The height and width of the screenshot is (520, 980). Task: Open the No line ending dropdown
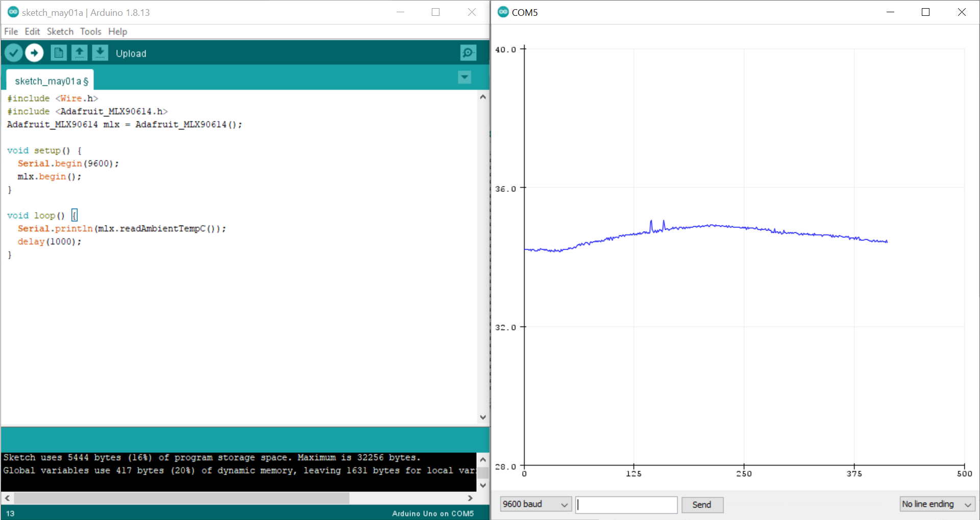[937, 504]
